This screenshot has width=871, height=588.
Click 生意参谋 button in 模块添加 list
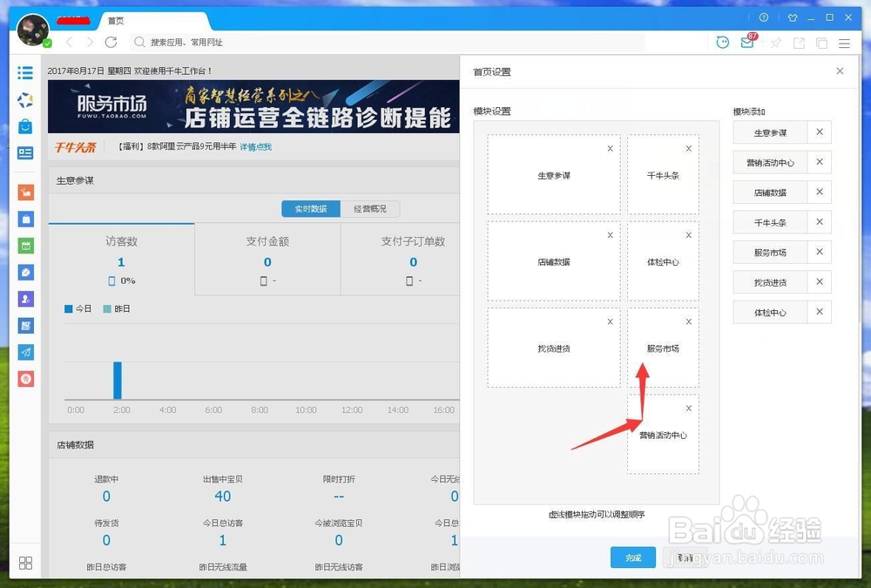coord(770,132)
